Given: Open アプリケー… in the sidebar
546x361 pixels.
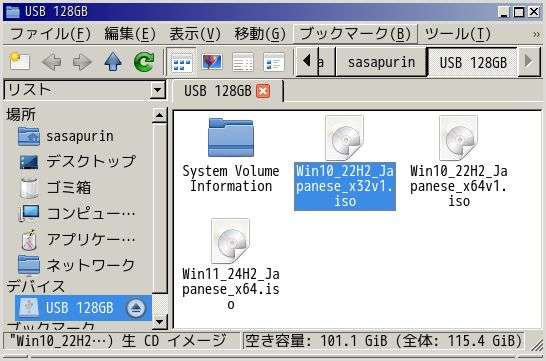Looking at the screenshot, I should [78, 239].
